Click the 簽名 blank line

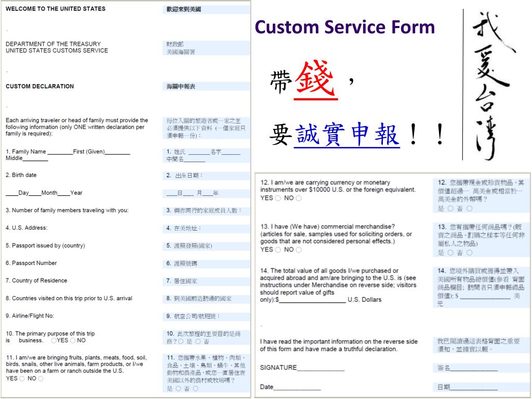tap(474, 368)
